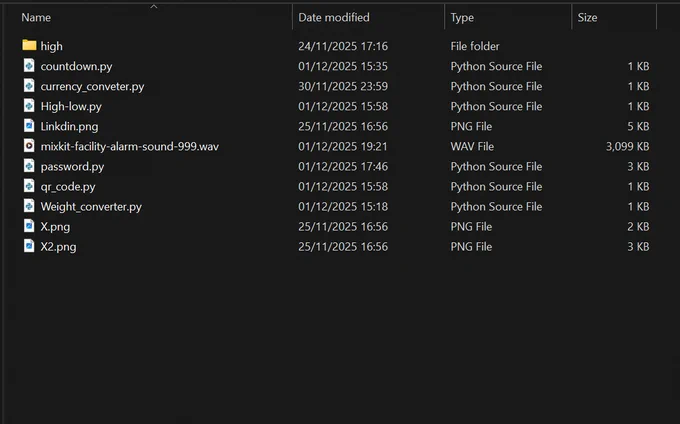Select file name mixkit-facility-alarm-sound-999.wav
The image size is (680, 424).
click(x=130, y=147)
